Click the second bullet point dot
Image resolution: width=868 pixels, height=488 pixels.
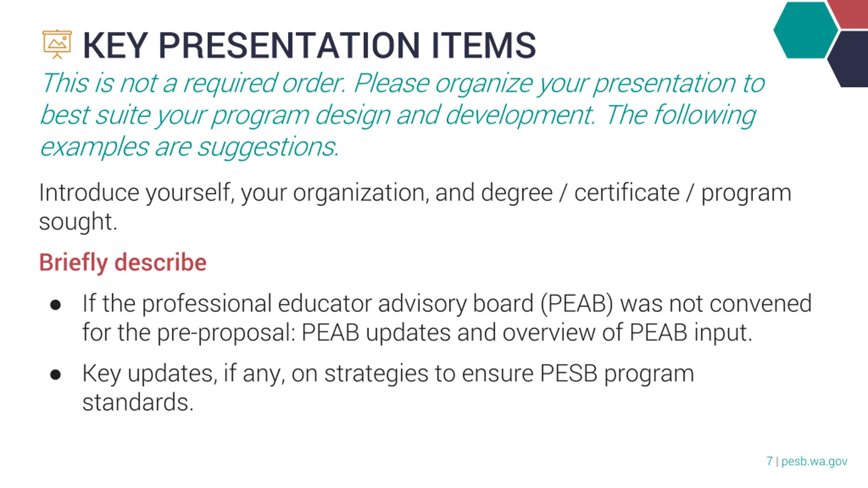(x=55, y=375)
